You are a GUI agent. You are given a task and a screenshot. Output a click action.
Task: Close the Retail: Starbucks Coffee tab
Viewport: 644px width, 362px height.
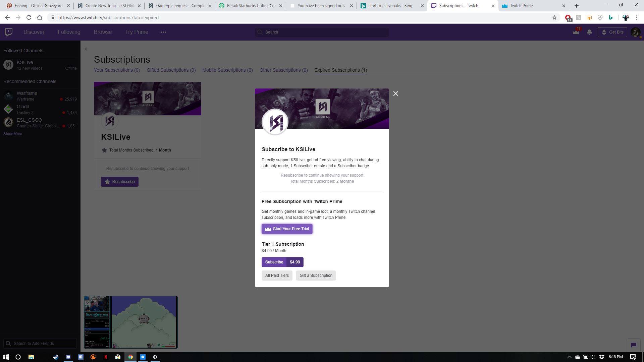281,6
